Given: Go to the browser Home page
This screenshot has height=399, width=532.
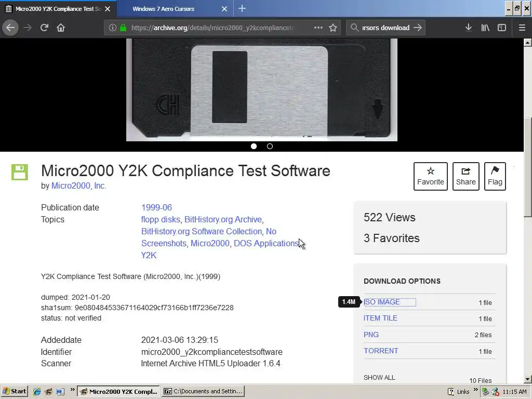Looking at the screenshot, I should pos(61,28).
